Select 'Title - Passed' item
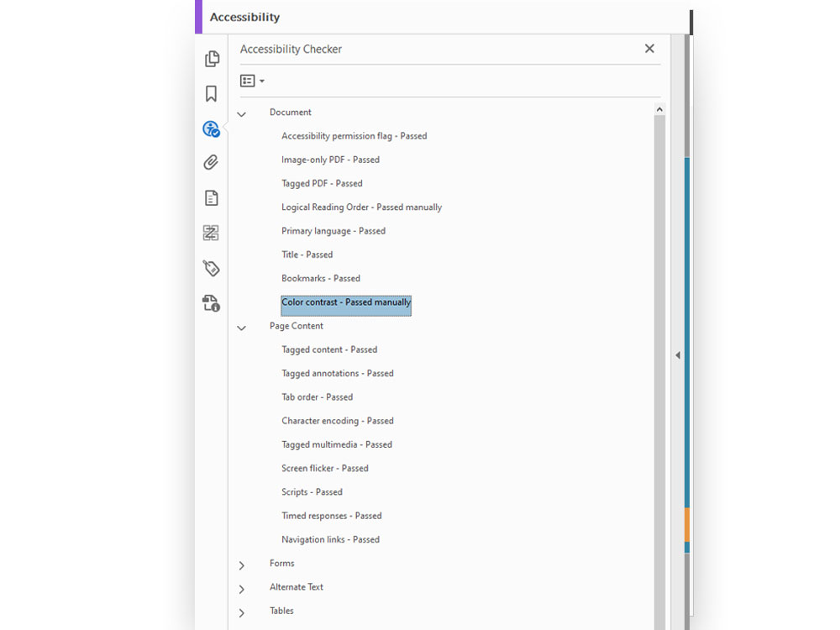840x630 pixels. [x=307, y=255]
